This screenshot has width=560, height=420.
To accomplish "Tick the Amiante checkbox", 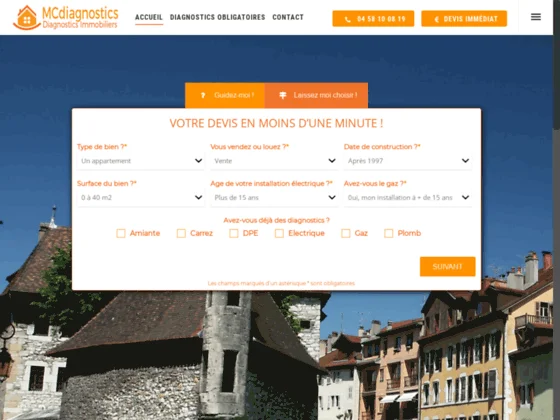I will (121, 233).
